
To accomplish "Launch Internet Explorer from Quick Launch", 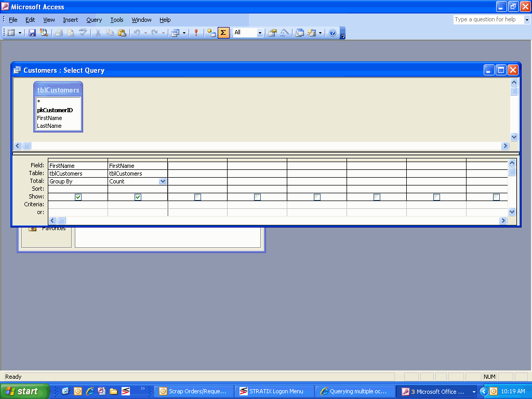I will click(89, 391).
